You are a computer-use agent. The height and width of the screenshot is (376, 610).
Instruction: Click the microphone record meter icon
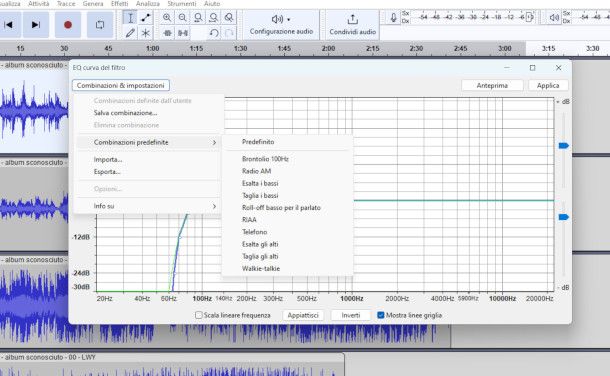[x=393, y=17]
